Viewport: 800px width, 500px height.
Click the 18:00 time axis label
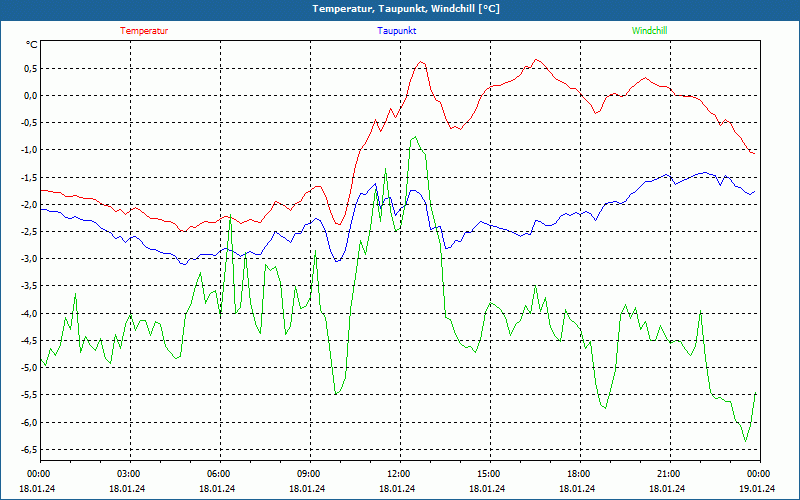[x=580, y=474]
